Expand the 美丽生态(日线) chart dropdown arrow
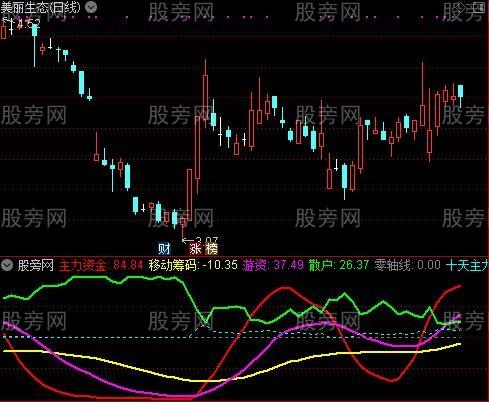 [x=91, y=7]
